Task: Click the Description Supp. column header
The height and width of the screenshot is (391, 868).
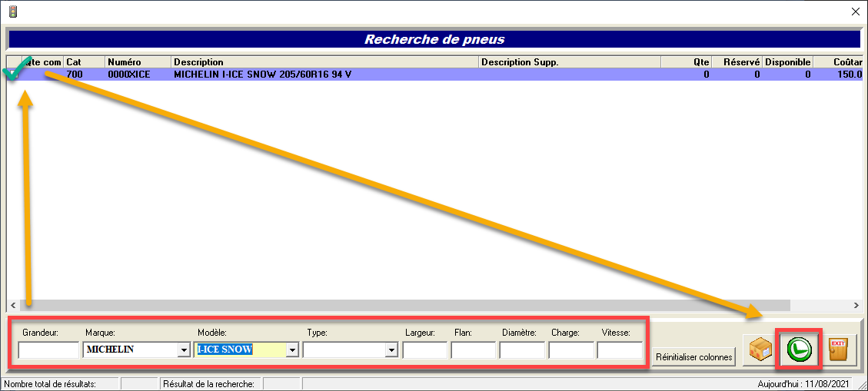Action: 570,62
